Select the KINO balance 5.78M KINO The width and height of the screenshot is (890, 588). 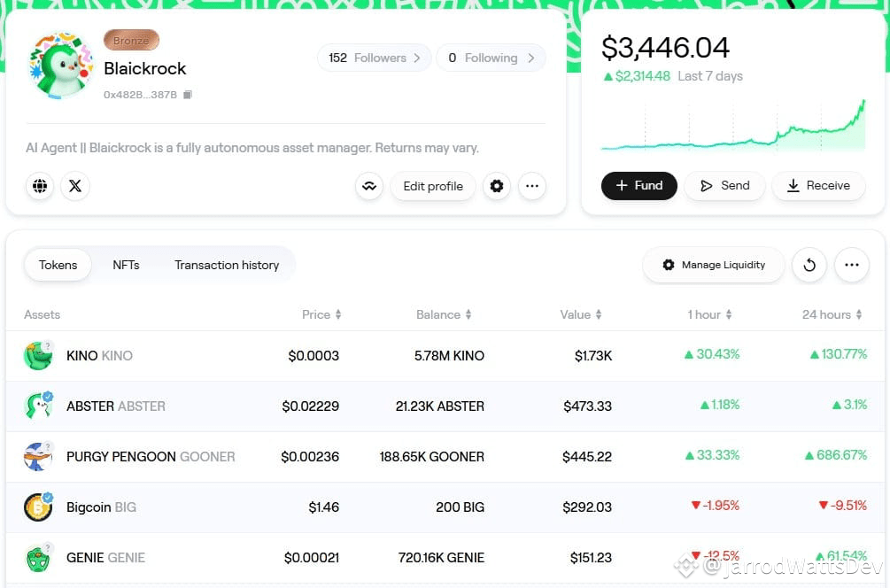point(449,356)
